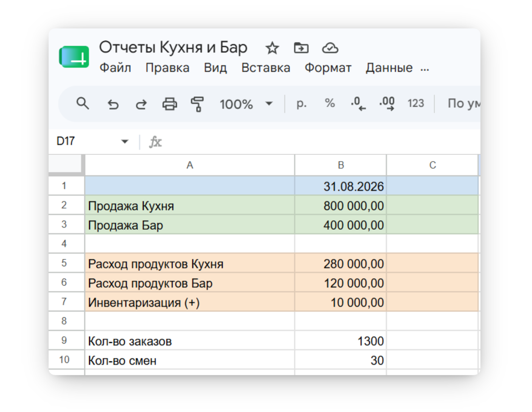Select the cell Расход продуктов Кухня

[190, 263]
